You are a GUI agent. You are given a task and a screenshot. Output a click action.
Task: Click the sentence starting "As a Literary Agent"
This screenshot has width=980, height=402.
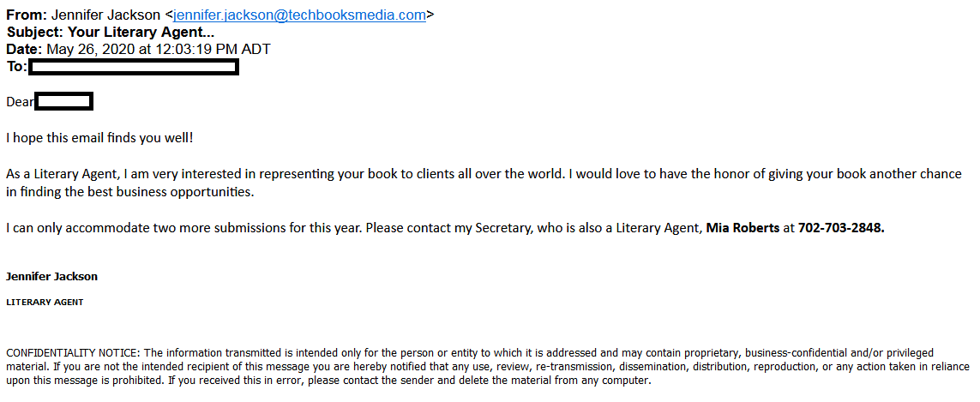click(x=343, y=174)
